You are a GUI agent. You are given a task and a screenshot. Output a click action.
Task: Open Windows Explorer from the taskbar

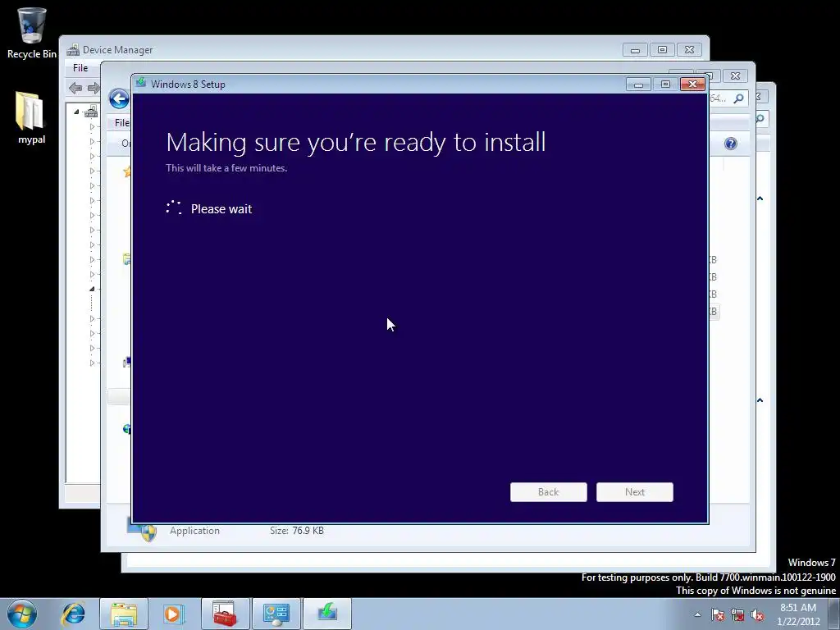tap(124, 614)
